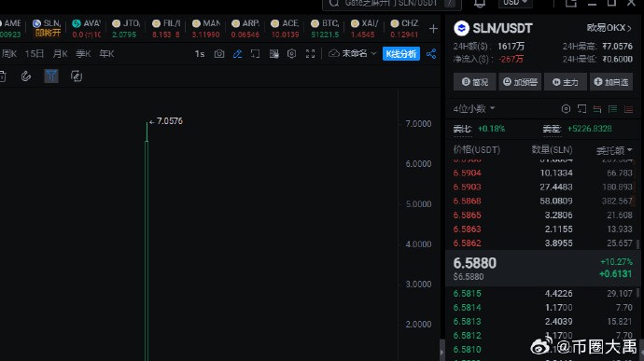
Task: Show sell orders only red list icon
Action: coord(628,109)
